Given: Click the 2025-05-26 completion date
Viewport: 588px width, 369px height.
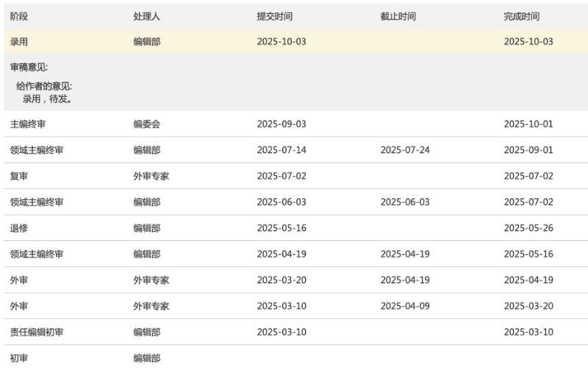Looking at the screenshot, I should point(528,228).
